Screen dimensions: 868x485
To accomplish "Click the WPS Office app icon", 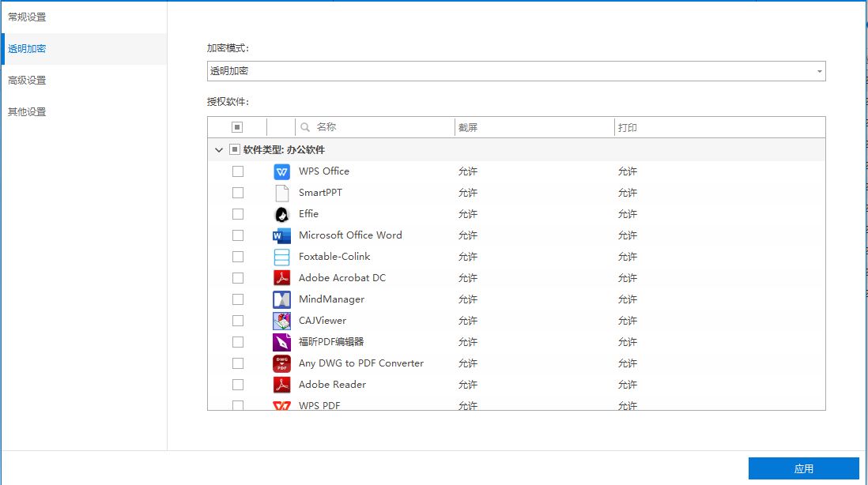I will (281, 171).
